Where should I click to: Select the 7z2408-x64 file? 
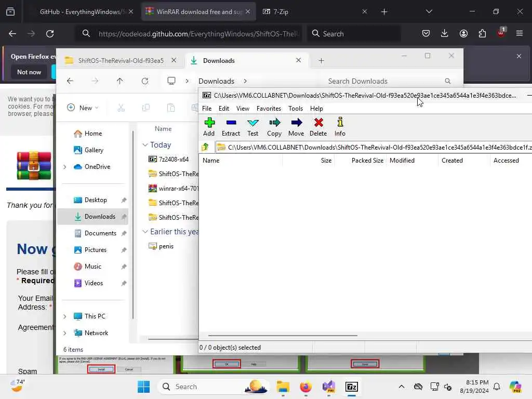point(173,159)
